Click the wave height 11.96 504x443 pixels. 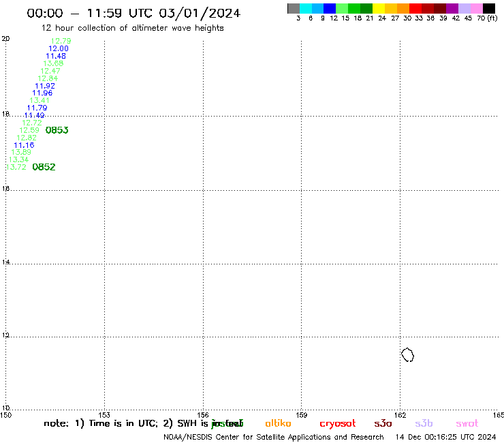pos(42,93)
